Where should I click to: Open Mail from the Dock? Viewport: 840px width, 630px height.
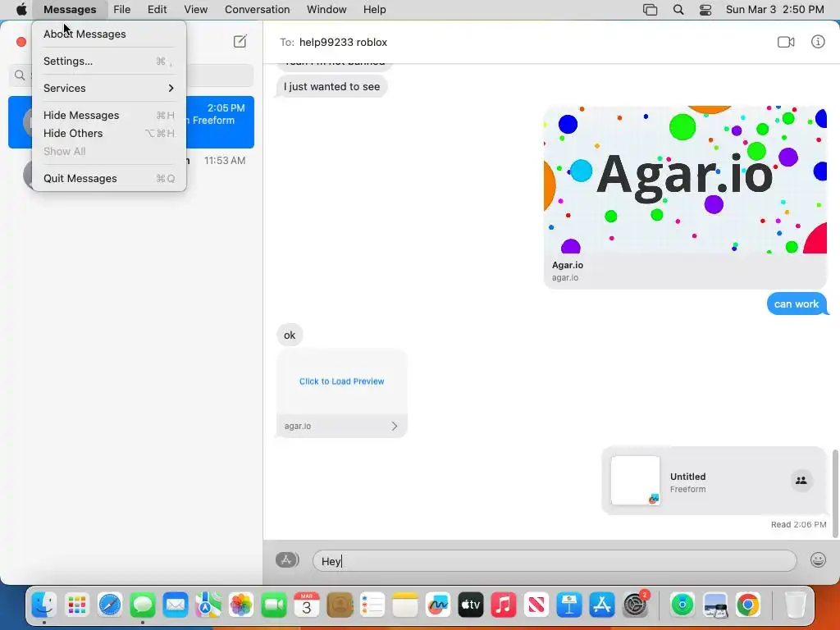click(176, 605)
